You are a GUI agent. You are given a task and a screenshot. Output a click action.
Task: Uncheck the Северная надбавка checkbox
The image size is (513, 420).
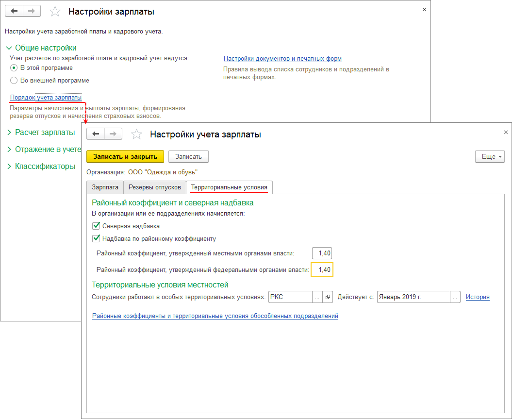click(96, 226)
